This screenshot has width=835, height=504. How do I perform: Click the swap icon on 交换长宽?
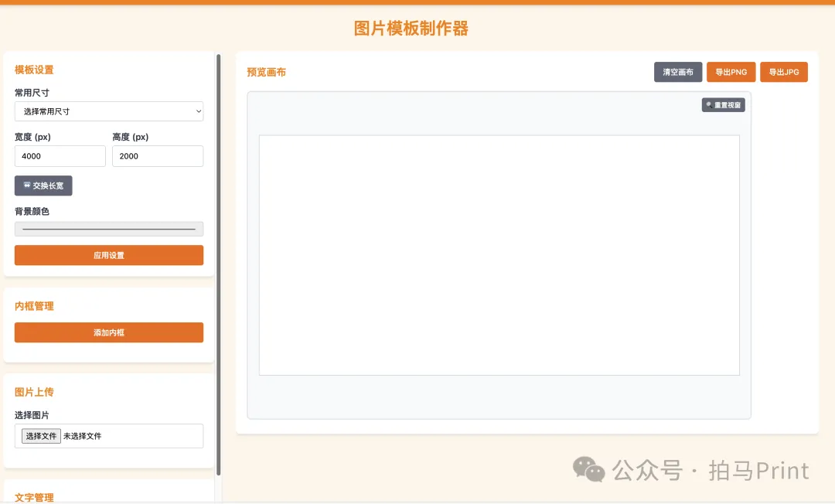pyautogui.click(x=27, y=186)
